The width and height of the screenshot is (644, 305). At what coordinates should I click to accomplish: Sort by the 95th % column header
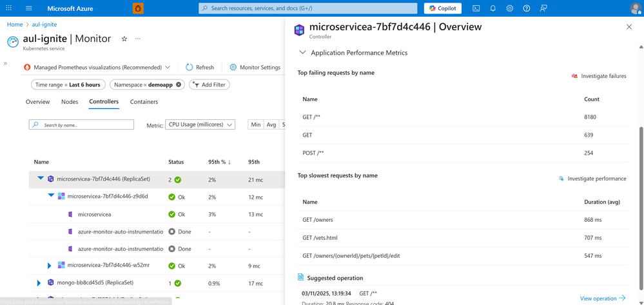(219, 162)
